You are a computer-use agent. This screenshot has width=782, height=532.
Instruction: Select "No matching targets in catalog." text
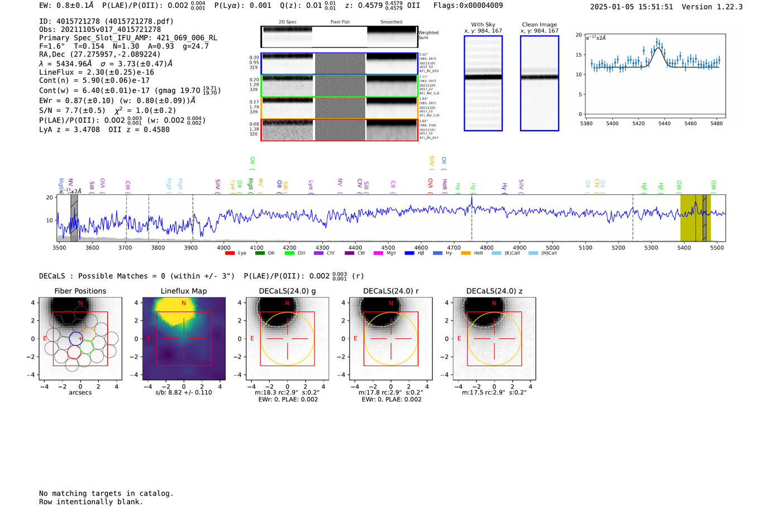point(106,493)
